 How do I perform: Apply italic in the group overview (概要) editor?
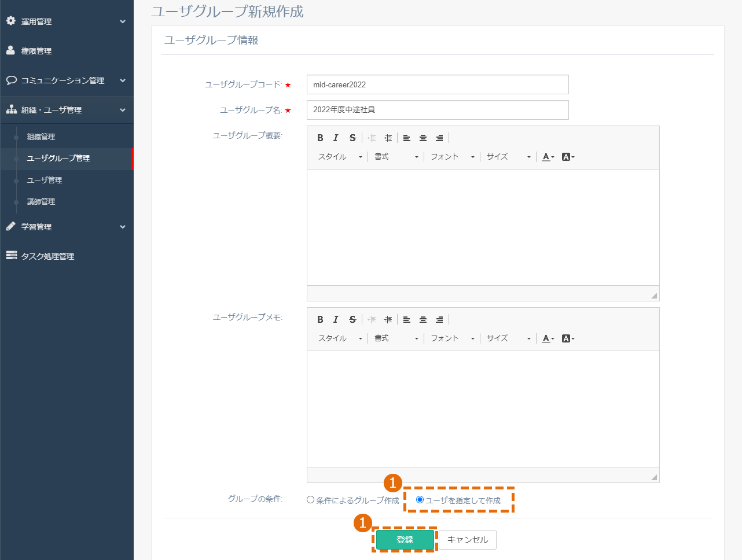336,138
